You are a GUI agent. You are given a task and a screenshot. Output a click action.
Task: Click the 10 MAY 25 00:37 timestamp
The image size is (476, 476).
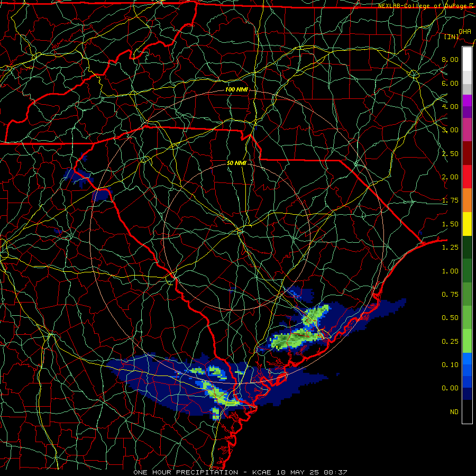(312, 472)
